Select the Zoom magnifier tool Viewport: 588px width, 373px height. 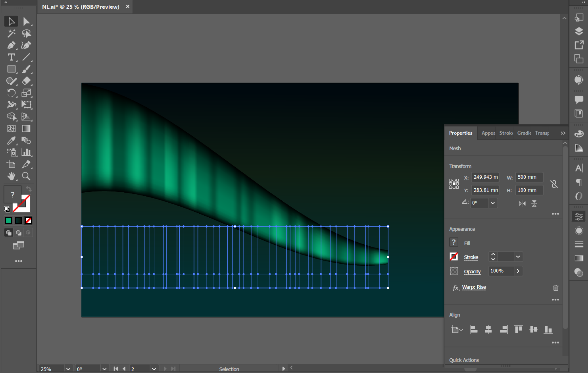[x=26, y=176]
